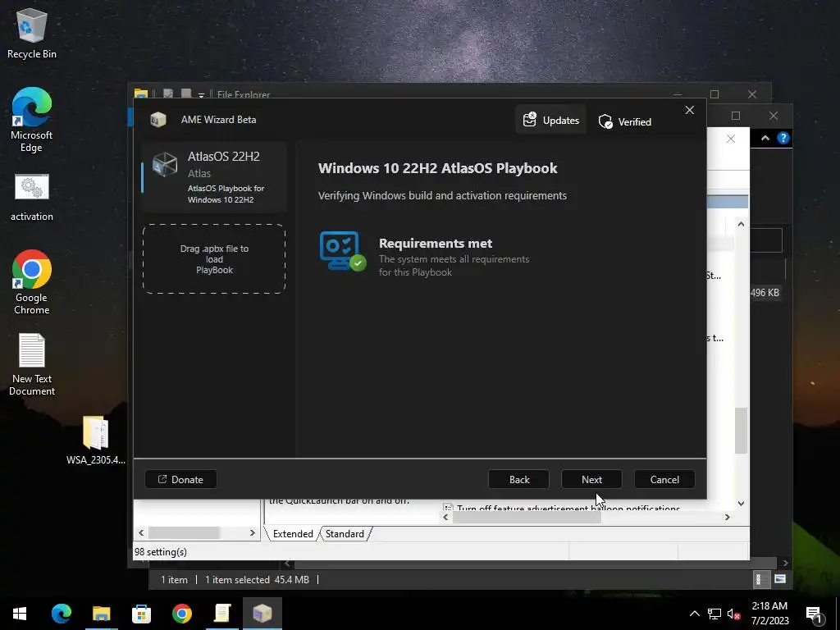Select the WSA_2305.4... zip folder on desktop
The width and height of the screenshot is (840, 630).
tap(96, 440)
